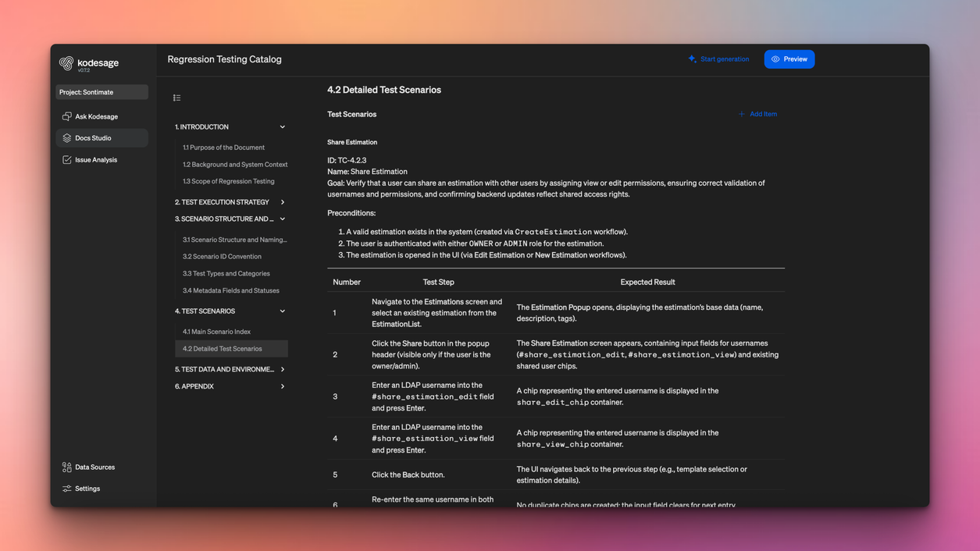Expand the 2. Test Execution Strategy section
This screenshot has width=980, height=551.
tap(283, 202)
